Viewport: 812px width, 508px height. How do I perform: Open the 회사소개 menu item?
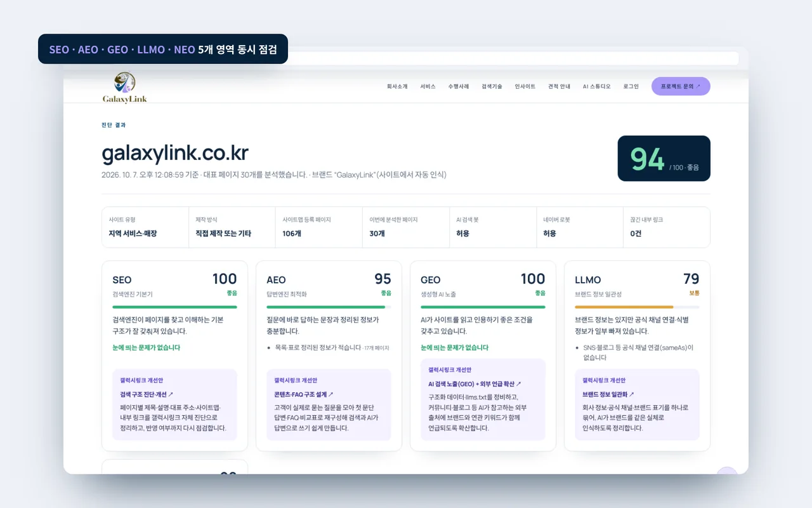tap(397, 86)
